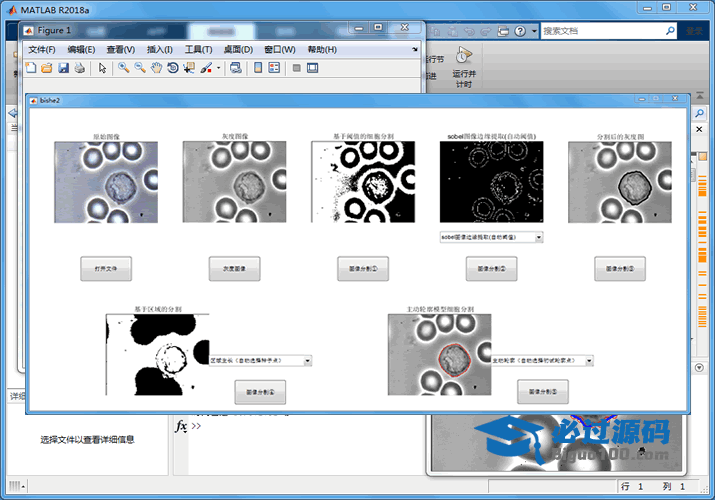The height and width of the screenshot is (500, 715).
Task: Open the 文件(F) menu
Action: pyautogui.click(x=42, y=49)
